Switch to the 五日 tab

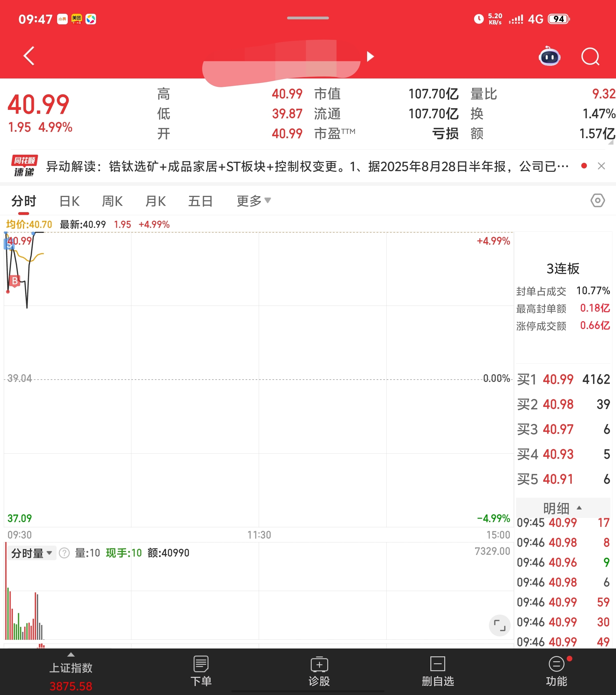click(200, 201)
